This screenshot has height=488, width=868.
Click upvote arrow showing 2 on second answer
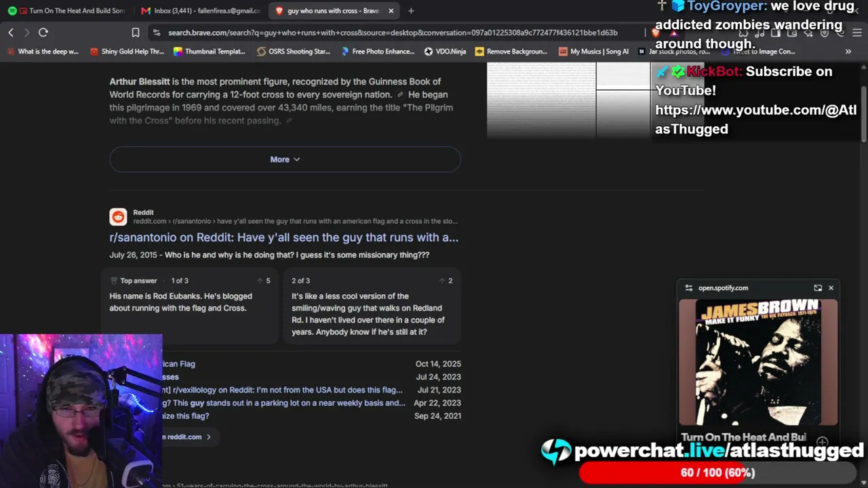pyautogui.click(x=441, y=281)
